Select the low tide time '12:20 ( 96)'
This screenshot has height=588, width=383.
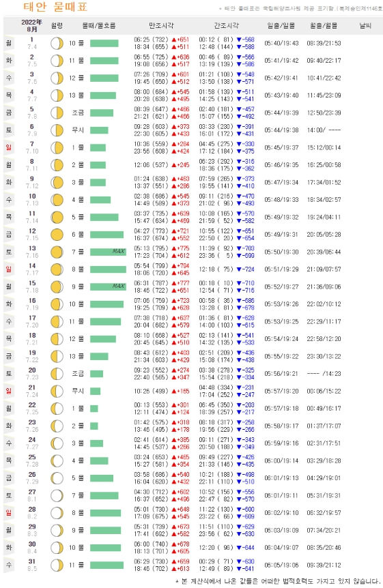[x=216, y=548]
